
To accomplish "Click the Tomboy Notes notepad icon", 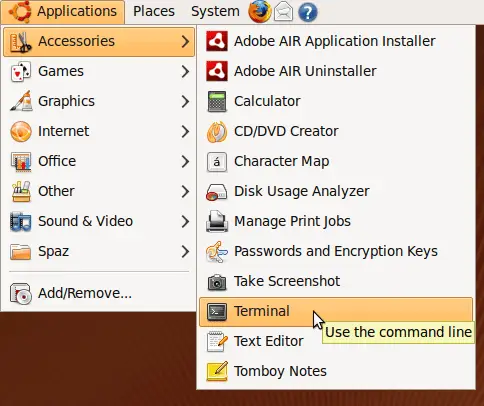I will tap(217, 371).
